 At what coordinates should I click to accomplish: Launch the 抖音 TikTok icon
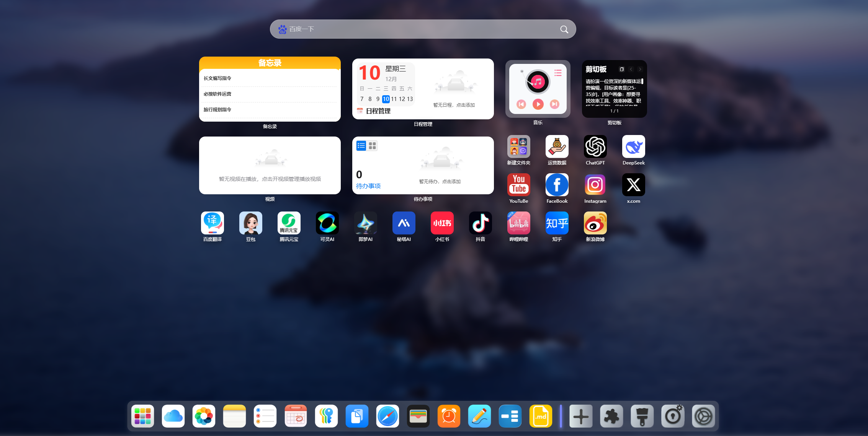[480, 223]
